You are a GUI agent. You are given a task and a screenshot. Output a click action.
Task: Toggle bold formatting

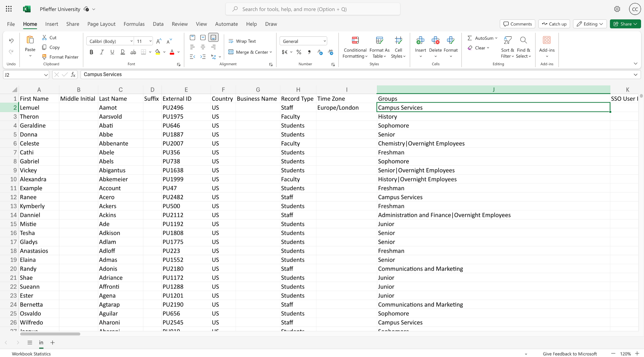coord(91,52)
